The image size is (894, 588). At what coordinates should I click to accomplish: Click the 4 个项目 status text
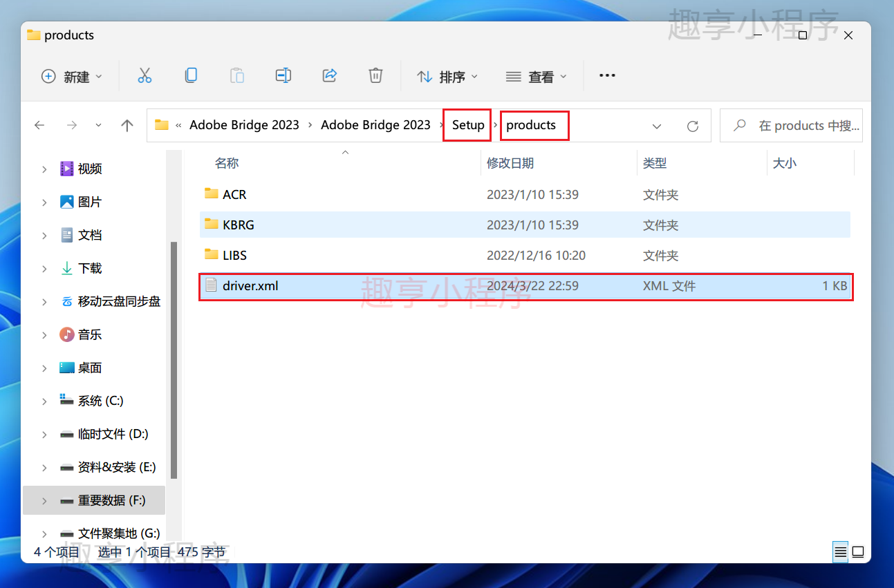[57, 552]
